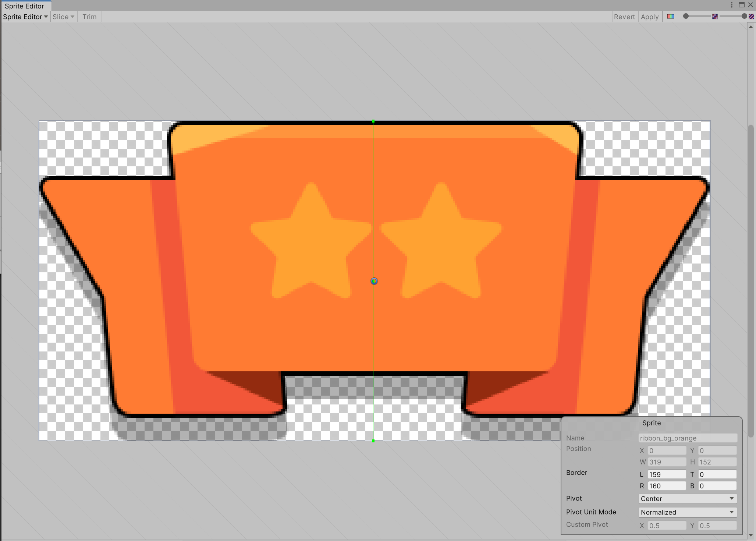Image resolution: width=756 pixels, height=541 pixels.
Task: Maximize the Sprite Editor window
Action: point(742,5)
